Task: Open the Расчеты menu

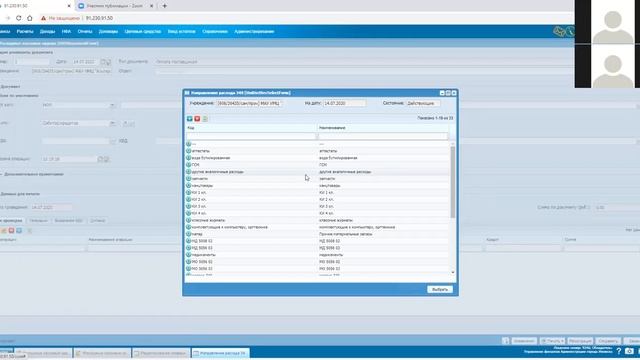Action: pyautogui.click(x=25, y=31)
